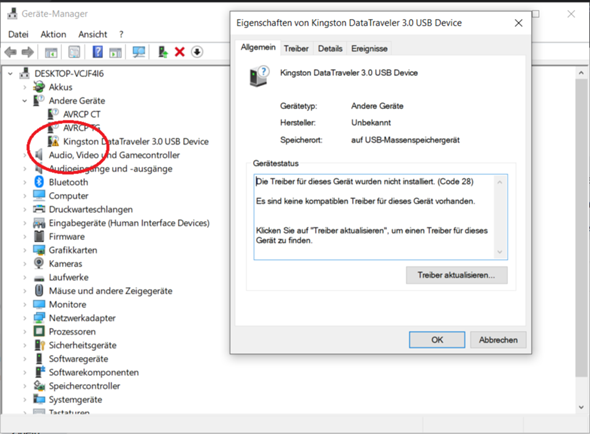The image size is (590, 434).
Task: Click the Treiber aktualisieren... button
Action: tap(456, 275)
